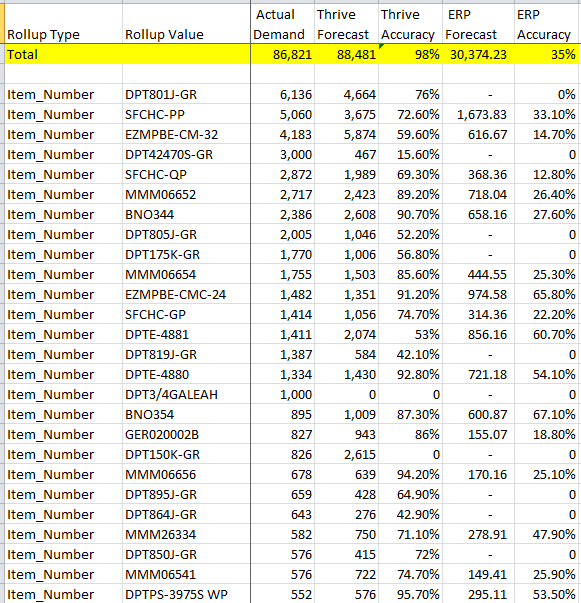Select ERP forecast value 1,673.83
Screen dimensions: 581x603
(x=478, y=114)
